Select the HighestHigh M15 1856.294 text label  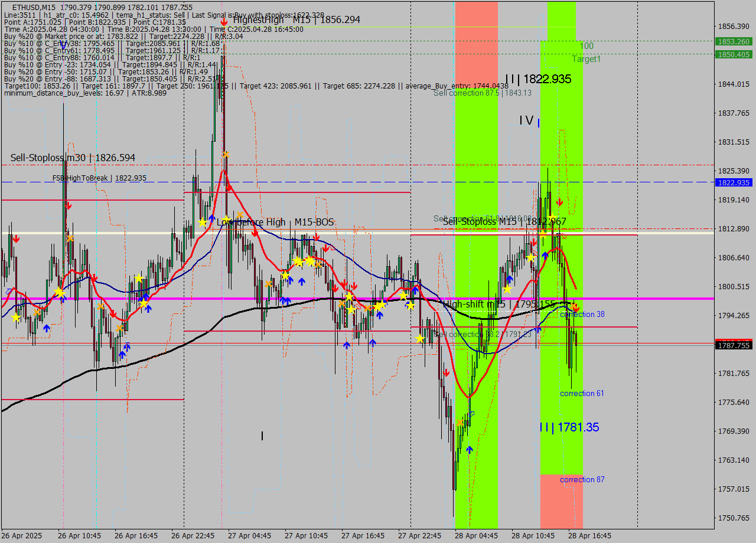click(295, 19)
